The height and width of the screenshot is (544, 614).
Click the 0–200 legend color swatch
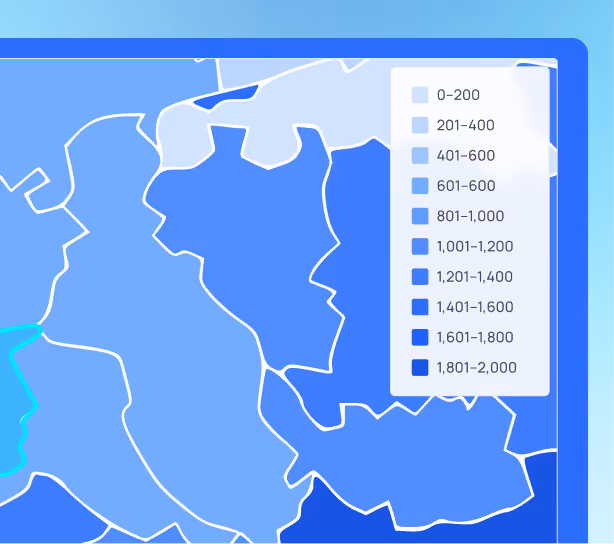click(x=420, y=95)
